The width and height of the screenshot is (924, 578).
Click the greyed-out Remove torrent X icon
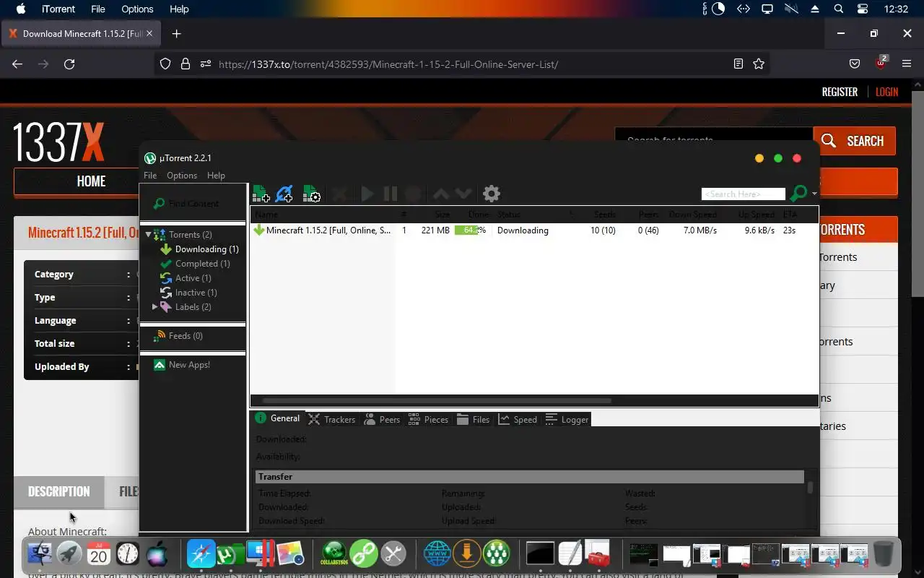(341, 194)
